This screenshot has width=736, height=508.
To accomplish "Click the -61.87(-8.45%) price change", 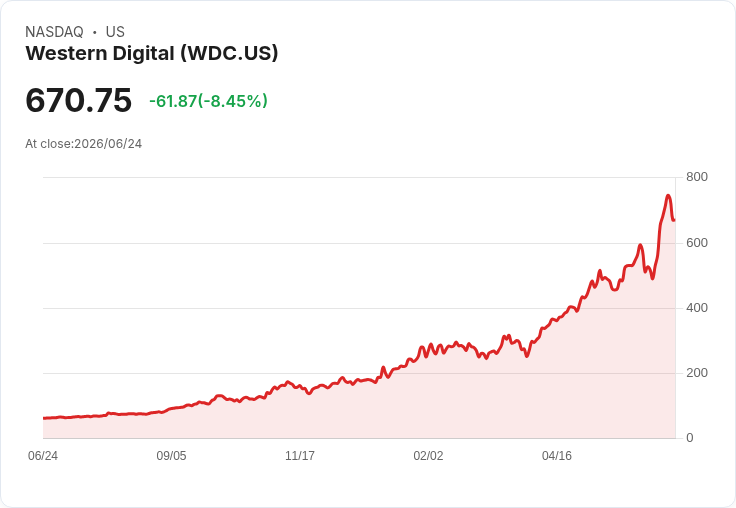I will 208,101.
